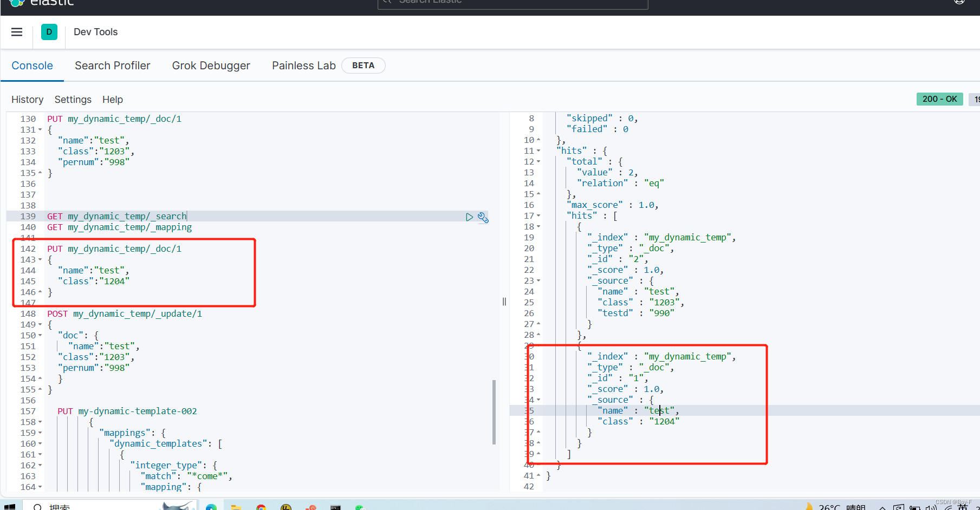
Task: Click the Windows Start button
Action: [10, 507]
